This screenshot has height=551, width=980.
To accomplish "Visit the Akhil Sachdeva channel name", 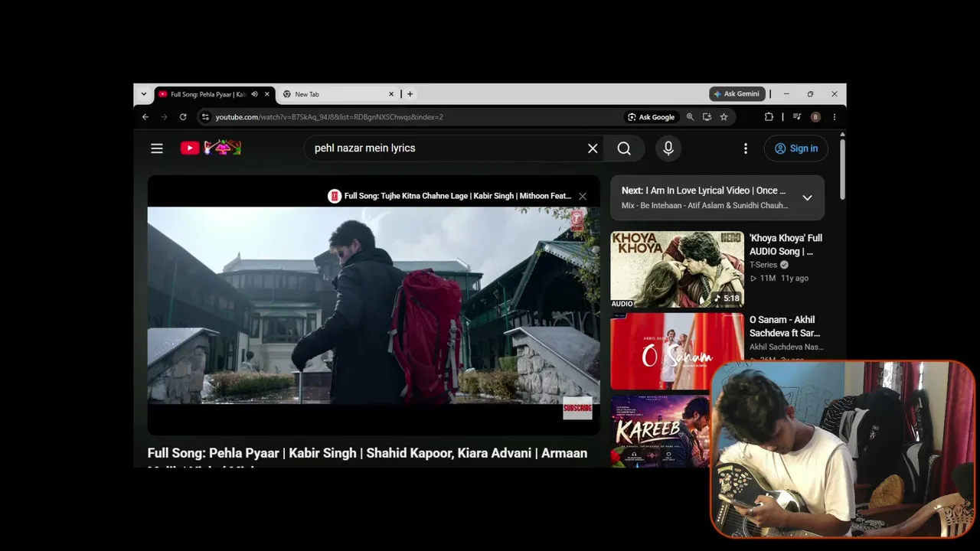I will click(x=786, y=347).
